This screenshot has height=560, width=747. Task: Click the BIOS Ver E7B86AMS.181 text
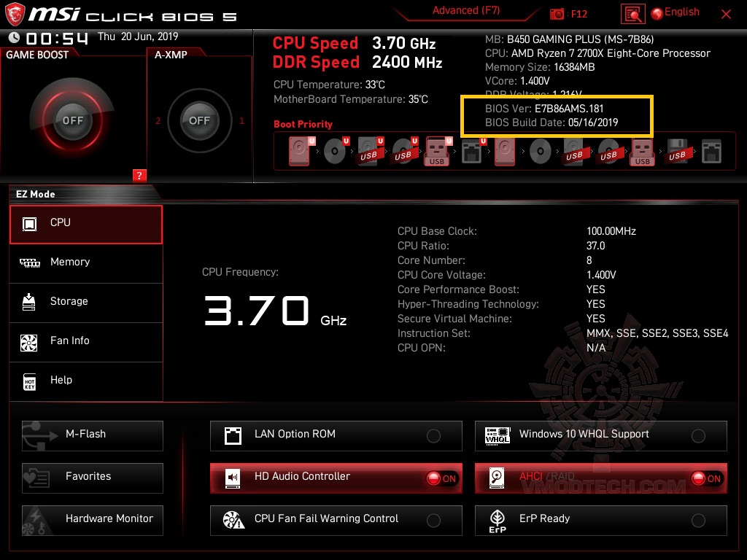coord(544,109)
